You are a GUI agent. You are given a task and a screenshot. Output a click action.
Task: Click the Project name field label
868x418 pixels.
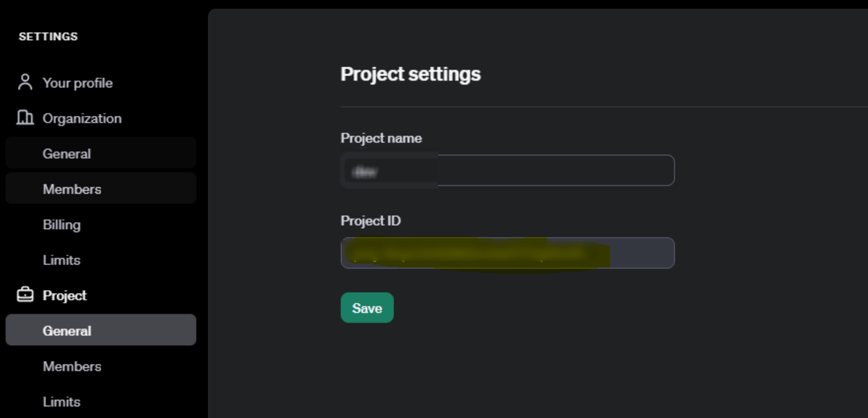[x=381, y=138]
